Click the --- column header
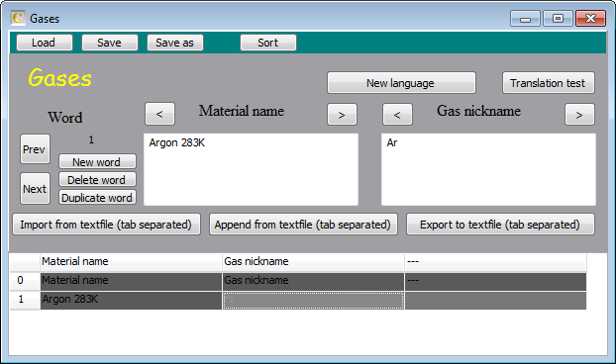 coord(495,261)
